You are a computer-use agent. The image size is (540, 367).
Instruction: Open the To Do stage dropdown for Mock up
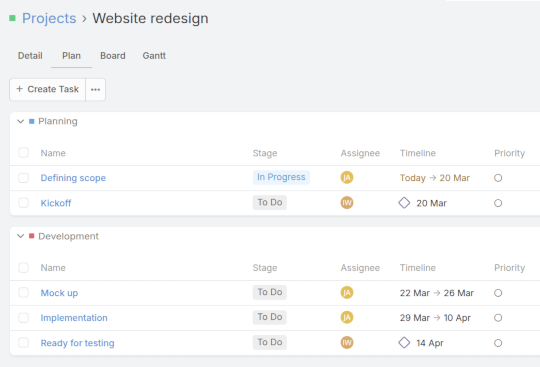pyautogui.click(x=270, y=292)
